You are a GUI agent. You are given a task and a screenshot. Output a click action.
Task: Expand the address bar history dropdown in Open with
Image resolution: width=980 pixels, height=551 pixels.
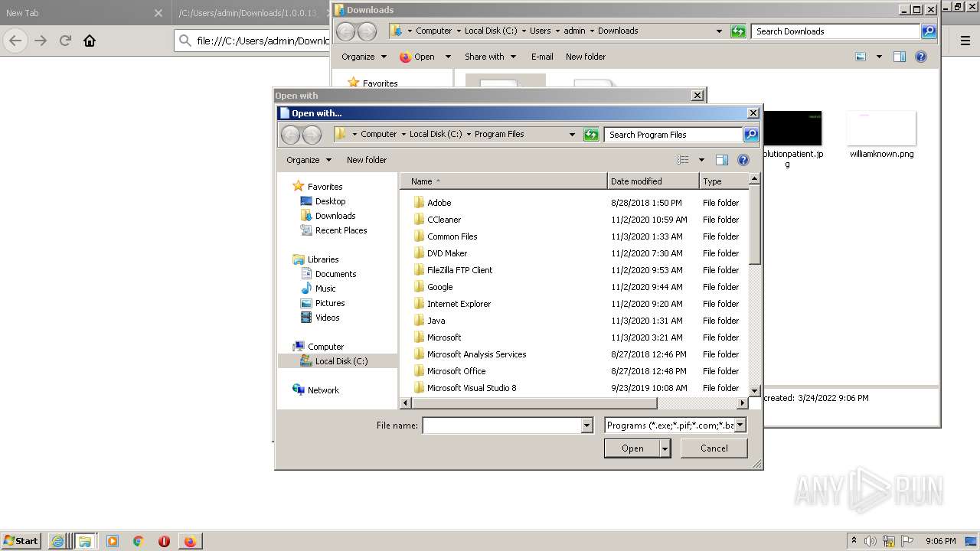pos(572,135)
